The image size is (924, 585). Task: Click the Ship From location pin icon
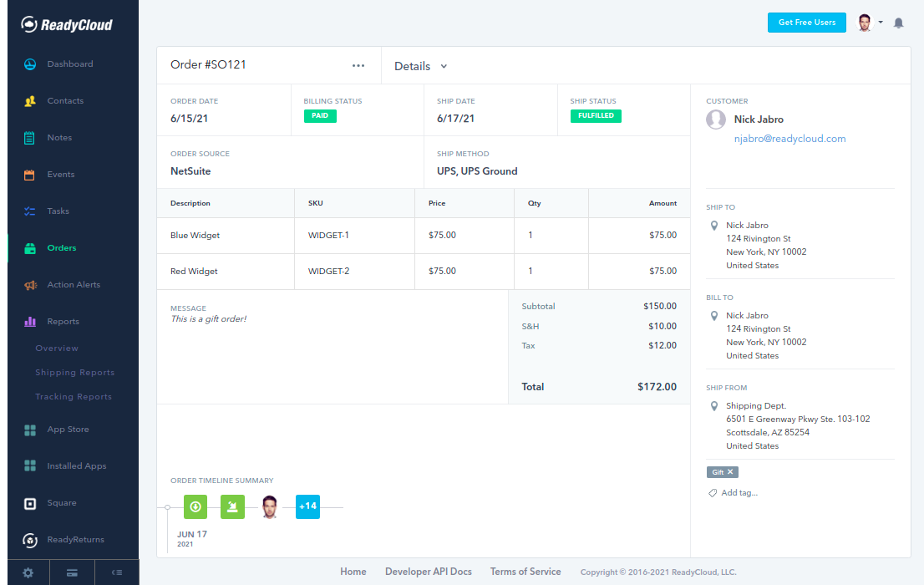click(714, 405)
